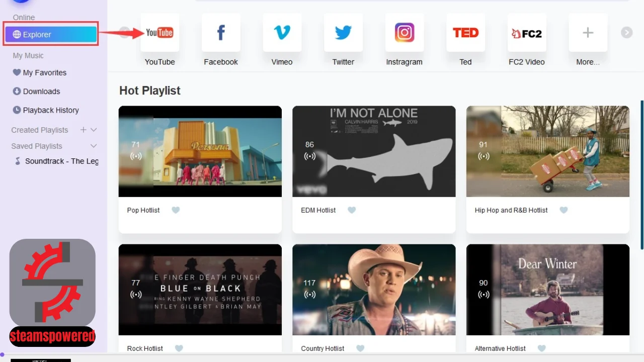Click the 91 tracks broadcast icon on Hip Hop
Viewport: 644px width, 362px height.
coord(484,156)
